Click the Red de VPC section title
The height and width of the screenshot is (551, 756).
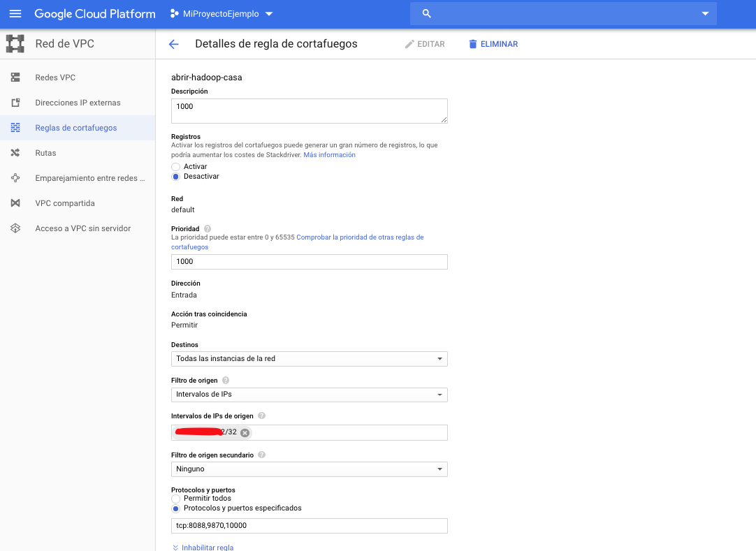tap(64, 44)
